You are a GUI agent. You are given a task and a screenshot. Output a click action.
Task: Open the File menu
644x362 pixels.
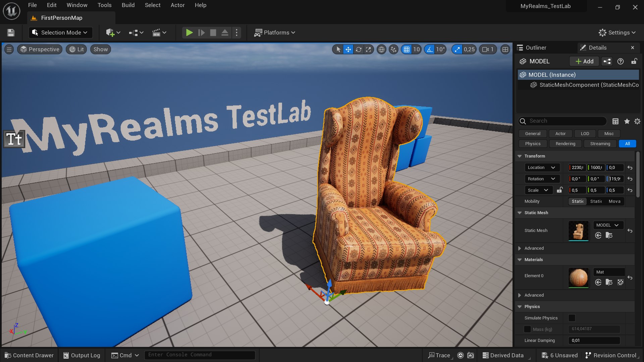pos(33,5)
